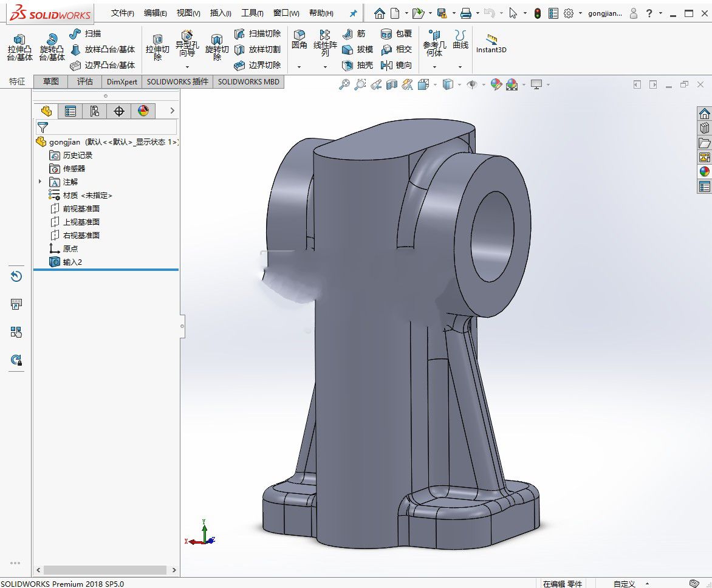Select Reference Geometry (参考几何体)
Viewport: 712px width, 588px height.
[434, 43]
